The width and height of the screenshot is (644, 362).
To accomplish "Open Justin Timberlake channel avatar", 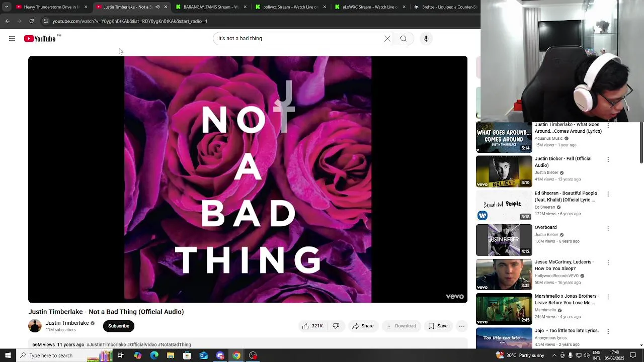I will tap(35, 326).
